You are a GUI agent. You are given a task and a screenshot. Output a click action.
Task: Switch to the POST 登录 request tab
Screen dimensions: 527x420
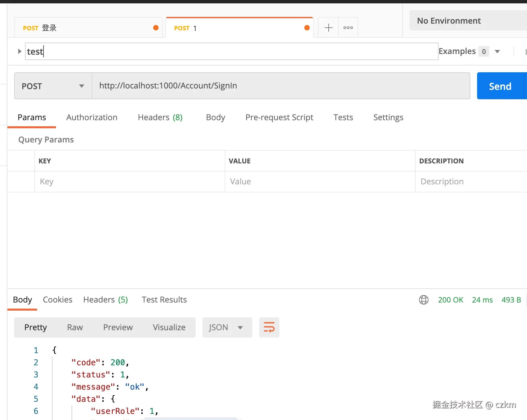coord(88,28)
